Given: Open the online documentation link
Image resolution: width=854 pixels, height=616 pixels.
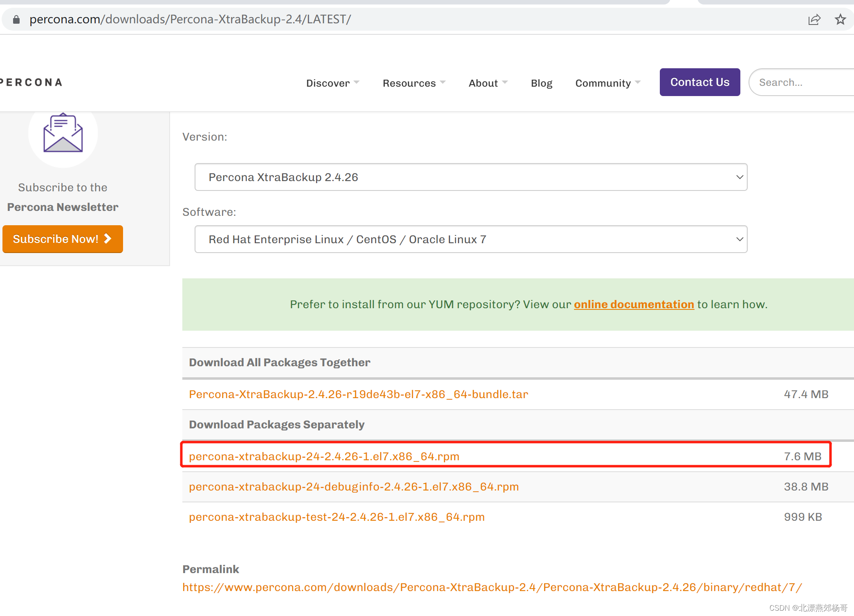Looking at the screenshot, I should point(634,304).
